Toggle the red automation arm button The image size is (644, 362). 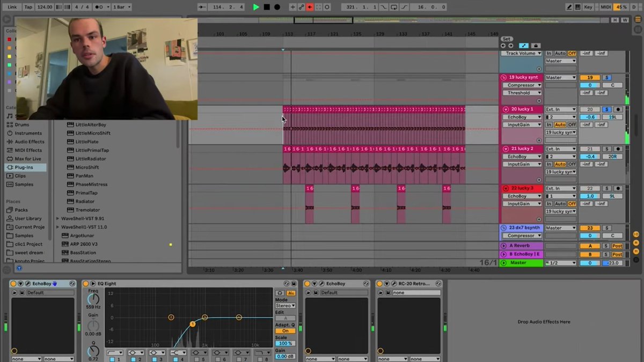(310, 7)
